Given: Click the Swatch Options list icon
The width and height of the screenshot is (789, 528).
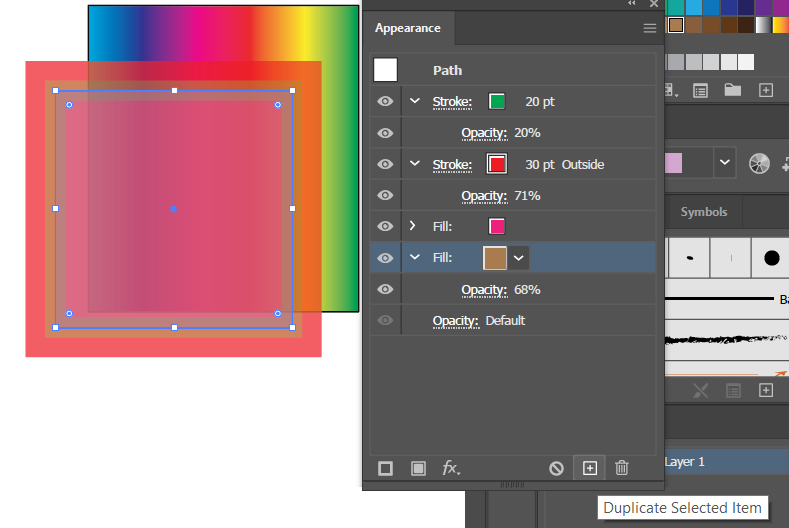Looking at the screenshot, I should [700, 91].
